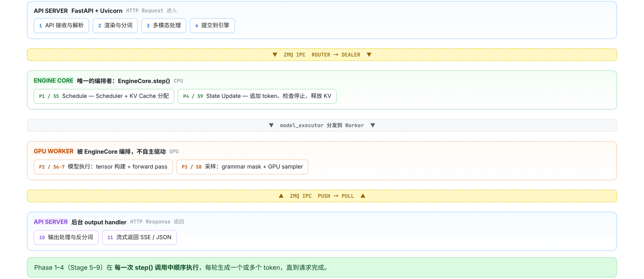Click the down triangle right of 'DEALER'
Viewport: 644px width, 279px height.
click(369, 55)
